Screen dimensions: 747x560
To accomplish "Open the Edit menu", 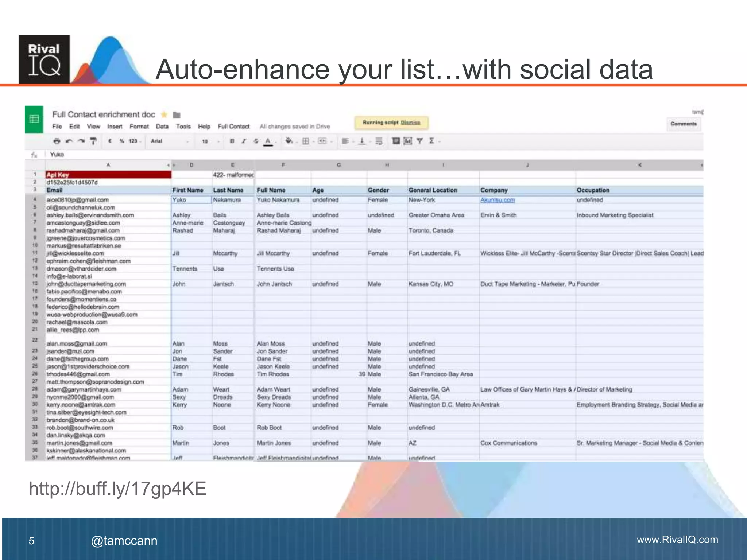I will tap(74, 127).
